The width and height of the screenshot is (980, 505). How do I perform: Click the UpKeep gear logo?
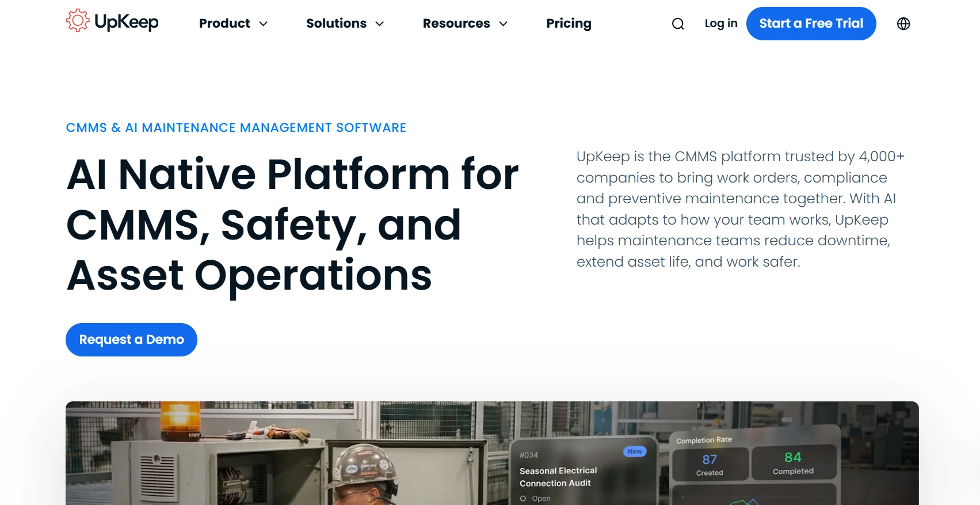point(78,21)
